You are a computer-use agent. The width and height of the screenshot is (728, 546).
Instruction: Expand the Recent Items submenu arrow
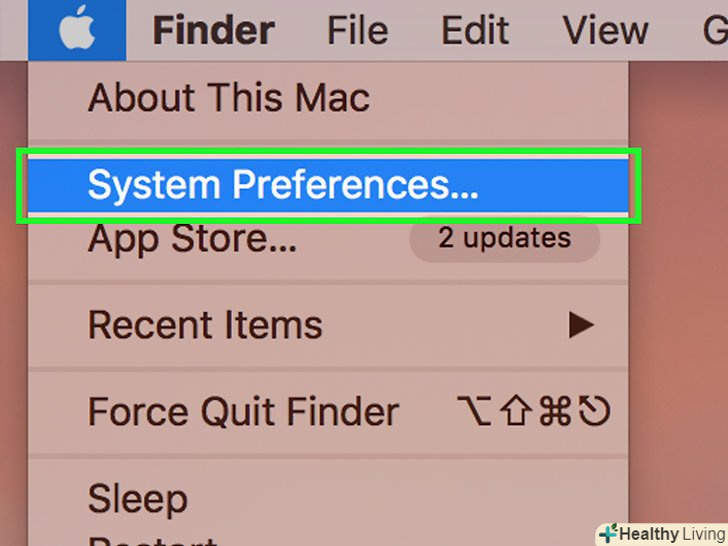point(581,325)
